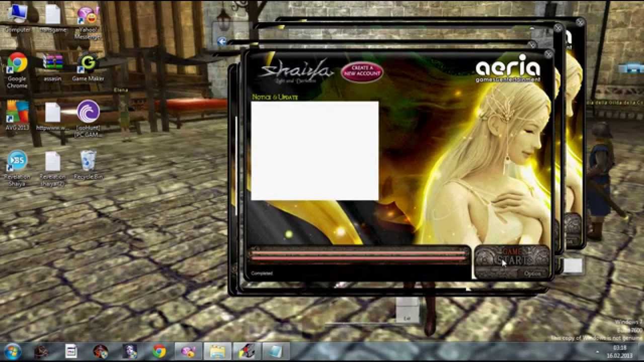Click the Shaiya launcher icon on the taskbar
The height and width of the screenshot is (362, 644).
pos(247,351)
